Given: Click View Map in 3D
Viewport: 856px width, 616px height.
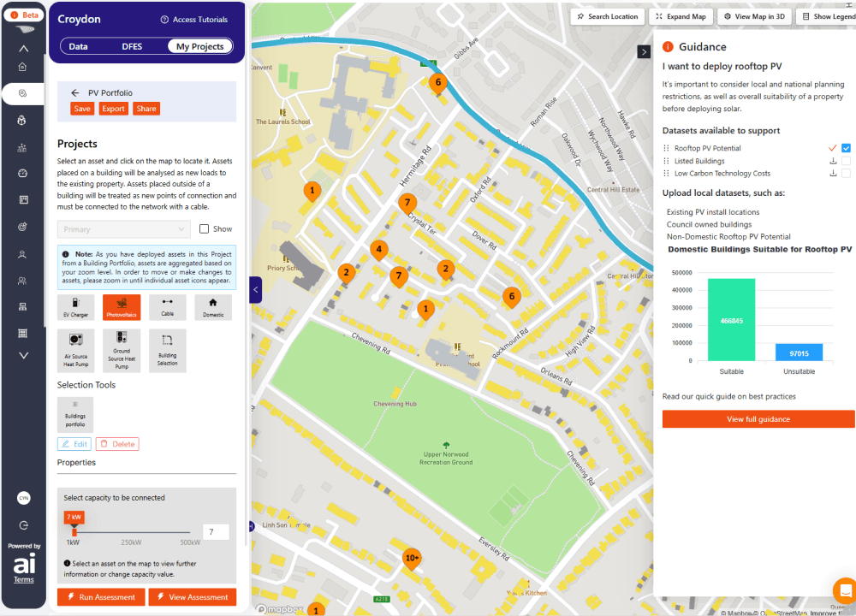Looking at the screenshot, I should 754,16.
